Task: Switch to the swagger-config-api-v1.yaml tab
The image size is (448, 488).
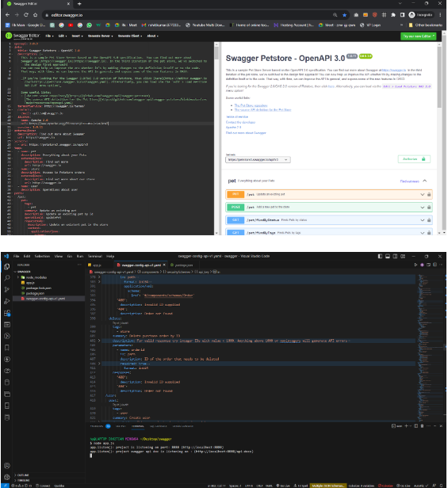Action: (x=141, y=265)
